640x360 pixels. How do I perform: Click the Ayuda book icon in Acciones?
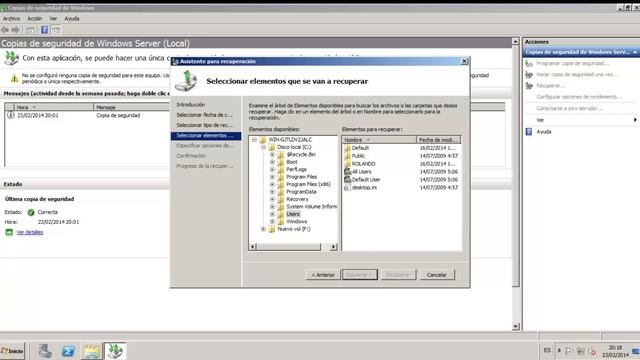tap(529, 131)
